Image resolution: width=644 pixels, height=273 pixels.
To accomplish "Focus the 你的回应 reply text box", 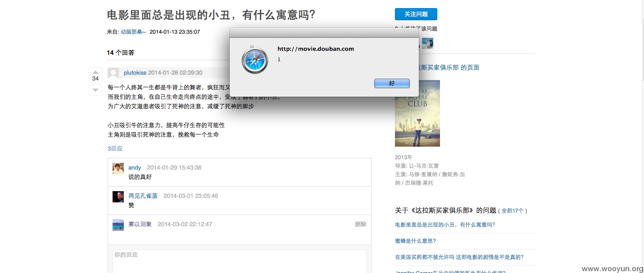I will tap(240, 261).
